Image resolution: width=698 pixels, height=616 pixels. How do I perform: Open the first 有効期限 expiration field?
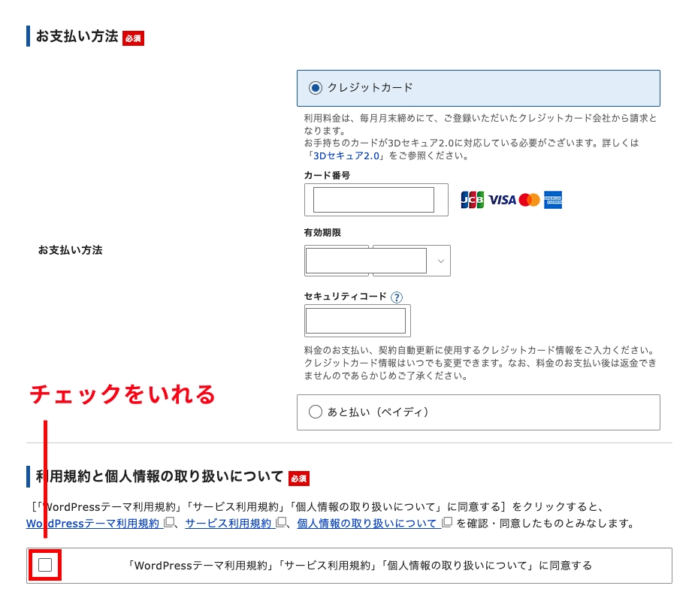pyautogui.click(x=337, y=261)
